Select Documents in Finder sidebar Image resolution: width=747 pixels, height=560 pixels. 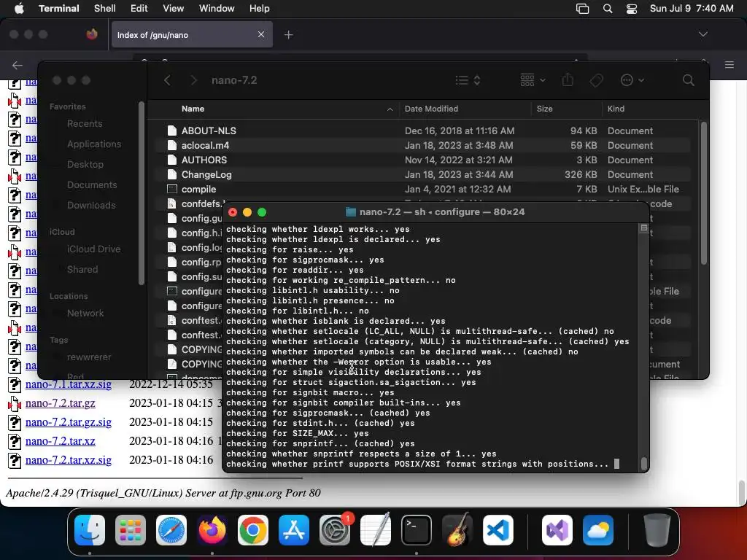click(92, 185)
